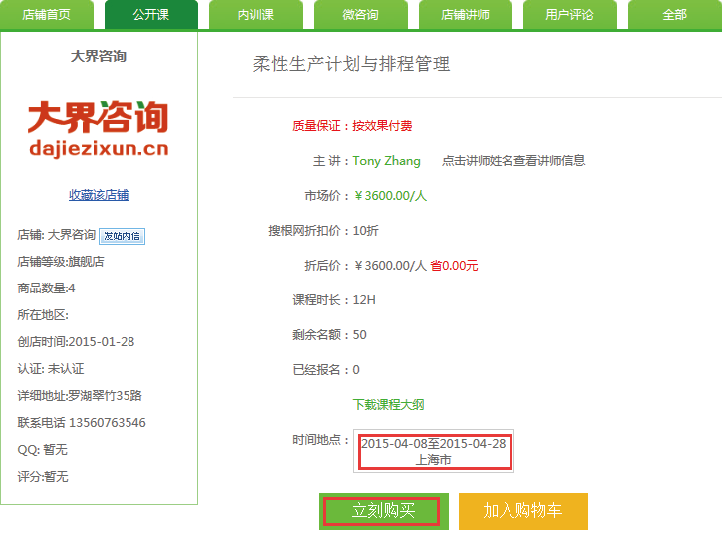
Task: View the 用户评论 tab
Action: (569, 15)
